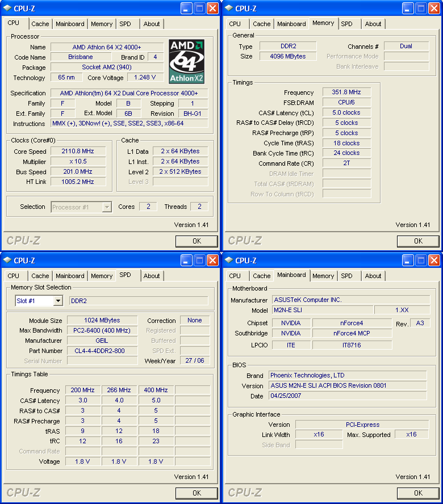Click Level 2 cache value 2 x 512 KBytes
The height and width of the screenshot is (504, 443).
180,171
